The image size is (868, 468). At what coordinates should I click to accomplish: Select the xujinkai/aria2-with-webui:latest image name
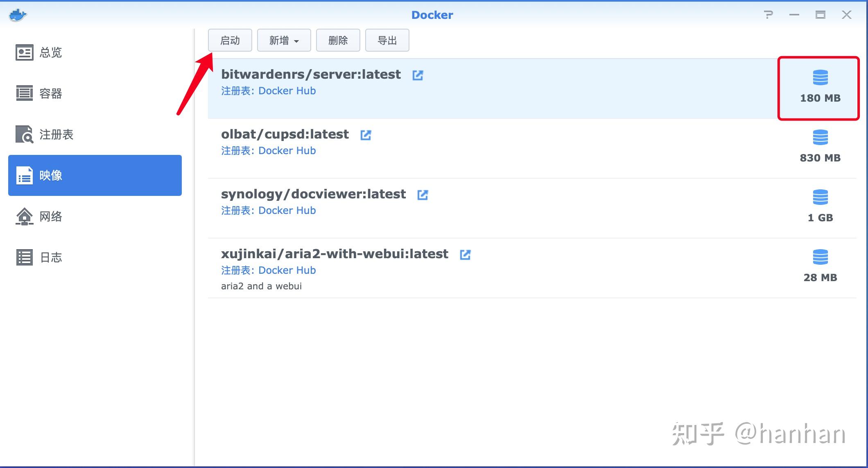click(335, 254)
